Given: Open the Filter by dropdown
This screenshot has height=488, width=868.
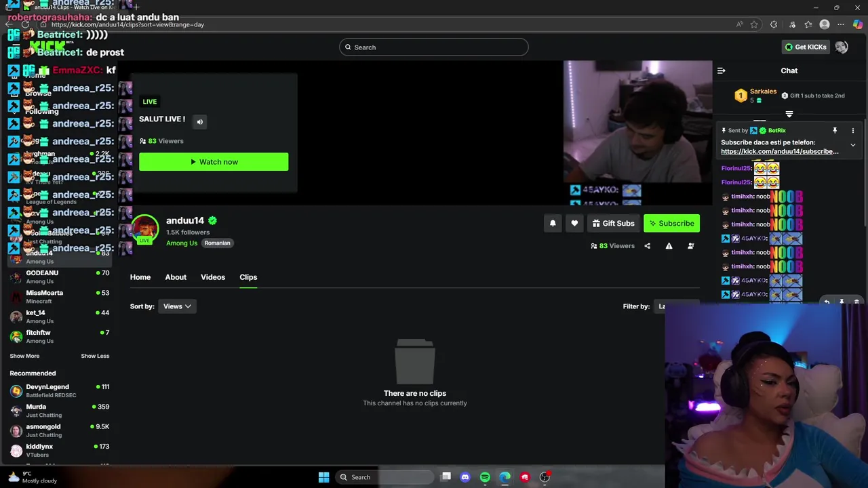Looking at the screenshot, I should [x=675, y=306].
